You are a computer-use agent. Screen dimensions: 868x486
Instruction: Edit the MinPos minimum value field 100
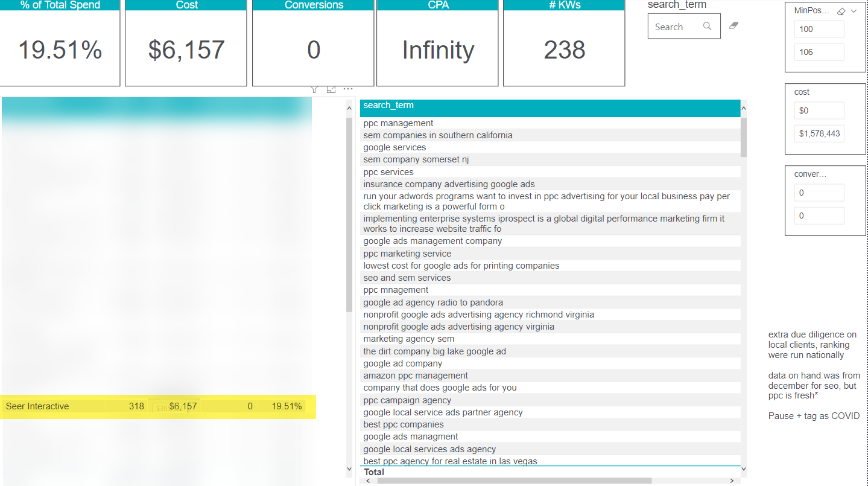tap(819, 29)
